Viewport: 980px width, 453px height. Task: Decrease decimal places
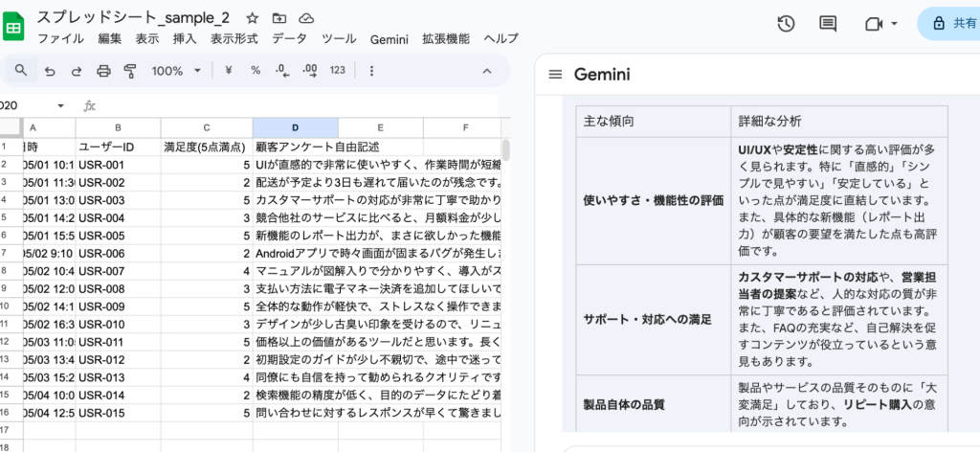pyautogui.click(x=282, y=71)
